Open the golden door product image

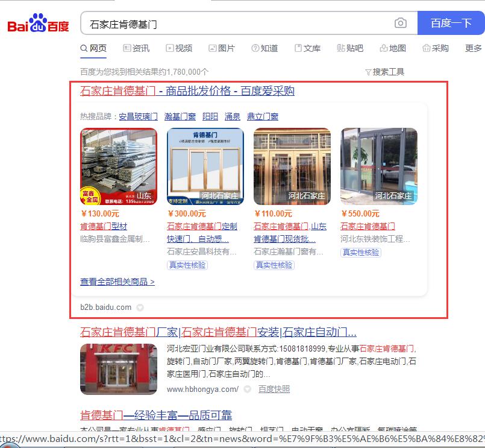tap(292, 166)
